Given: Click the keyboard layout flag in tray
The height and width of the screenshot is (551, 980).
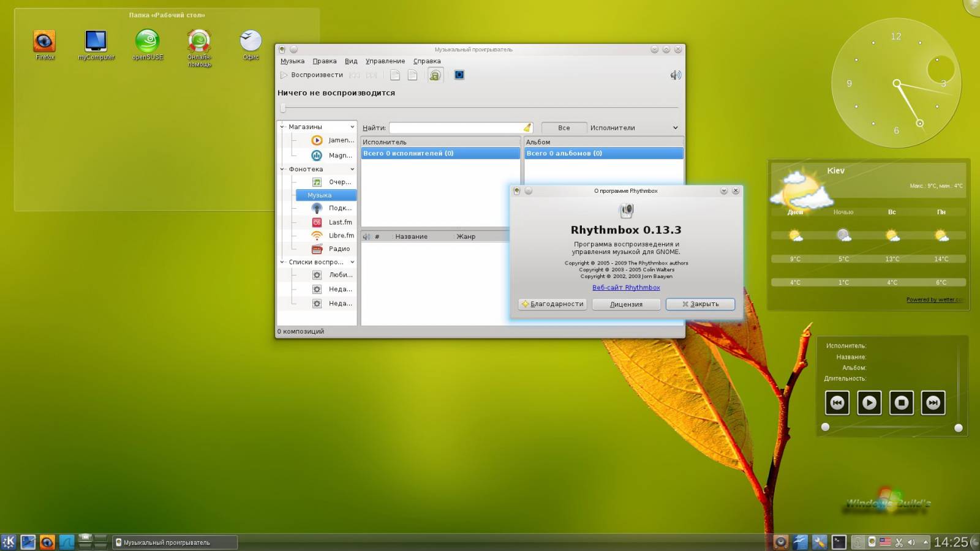Looking at the screenshot, I should 886,542.
